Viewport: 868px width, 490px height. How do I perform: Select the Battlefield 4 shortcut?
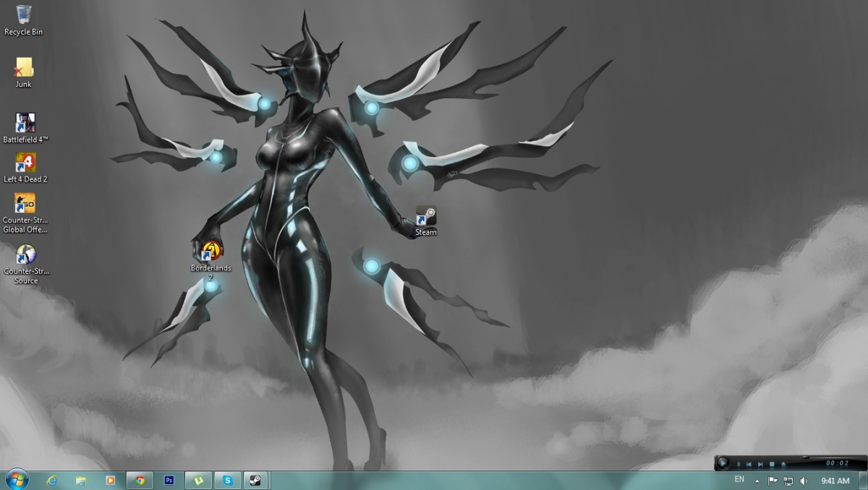(25, 127)
